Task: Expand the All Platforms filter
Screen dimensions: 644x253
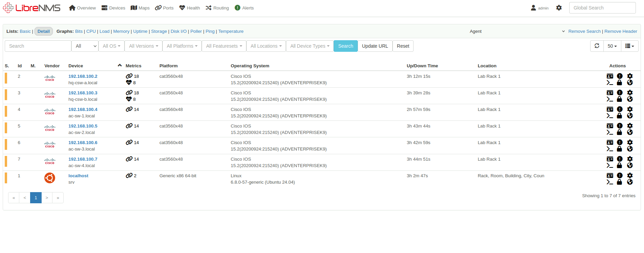Action: [x=182, y=46]
